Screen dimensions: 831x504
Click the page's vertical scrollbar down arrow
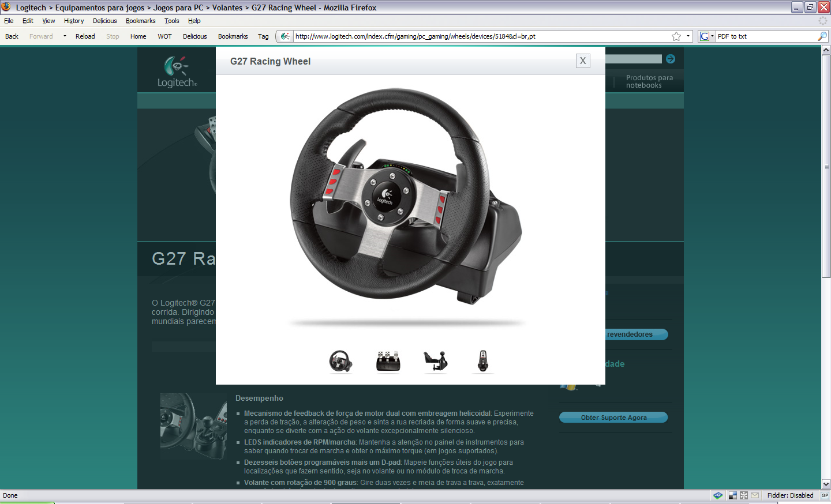pos(826,484)
